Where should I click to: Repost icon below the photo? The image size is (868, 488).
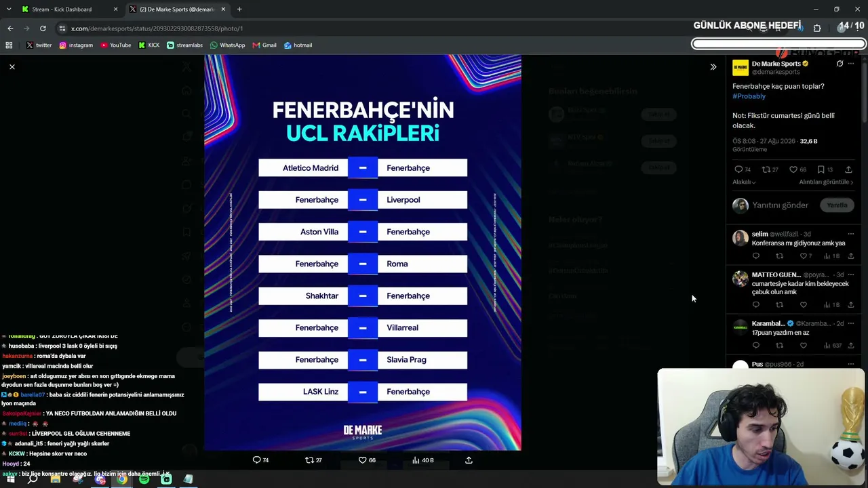pos(310,460)
